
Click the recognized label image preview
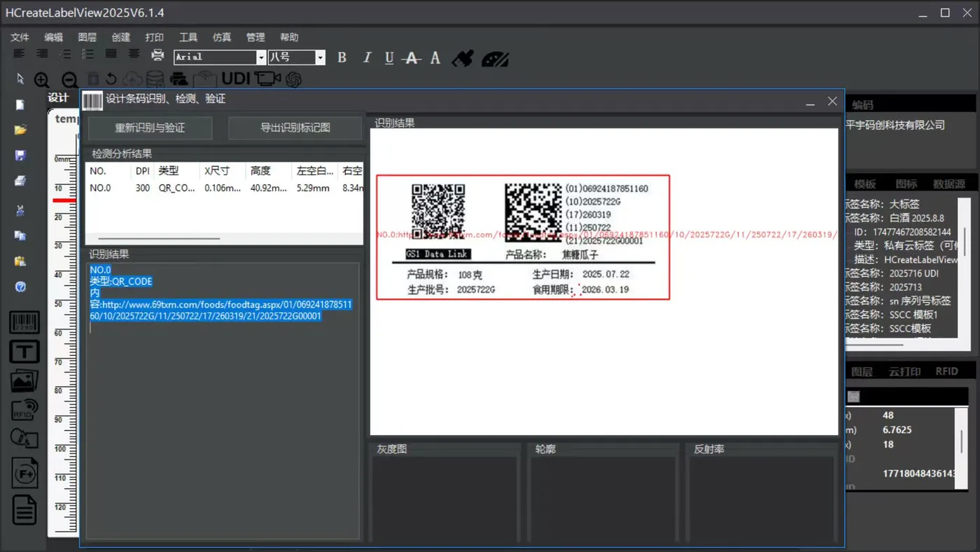[523, 237]
